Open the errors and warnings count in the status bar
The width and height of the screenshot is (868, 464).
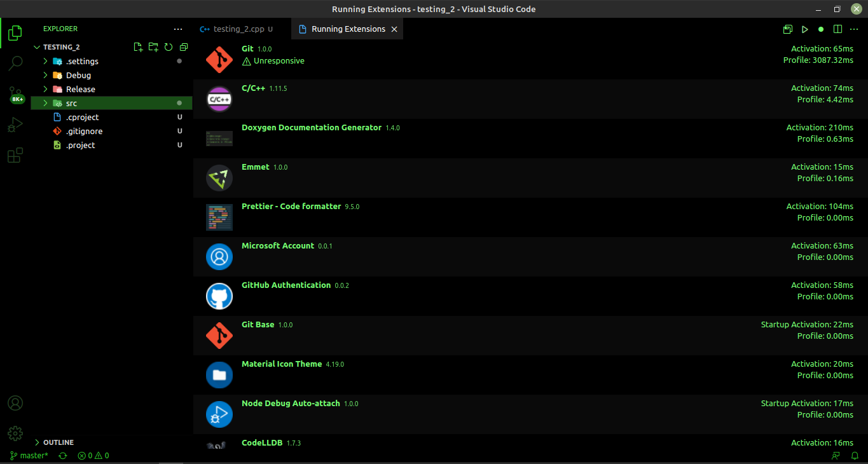click(93, 456)
